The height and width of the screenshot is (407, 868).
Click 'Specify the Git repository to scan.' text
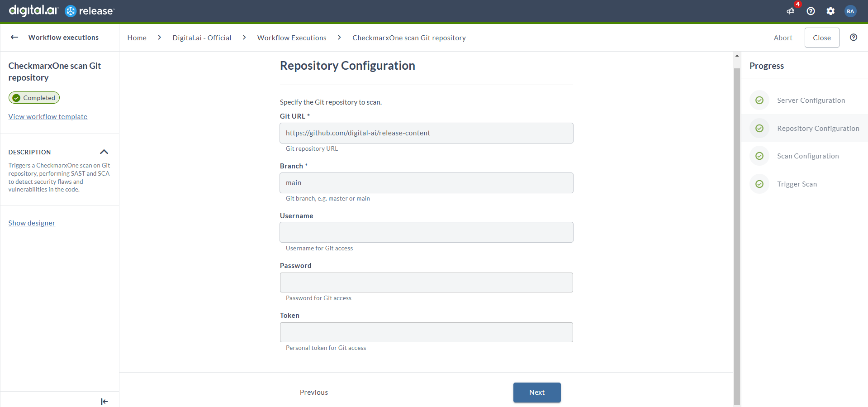pyautogui.click(x=331, y=102)
